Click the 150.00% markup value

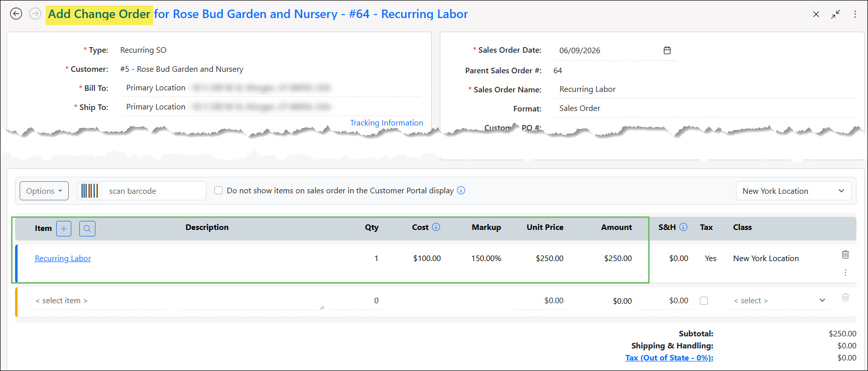[486, 259]
